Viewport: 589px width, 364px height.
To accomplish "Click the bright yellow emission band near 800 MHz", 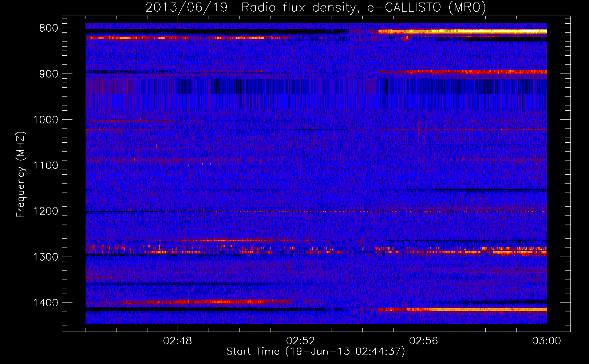I will (462, 31).
